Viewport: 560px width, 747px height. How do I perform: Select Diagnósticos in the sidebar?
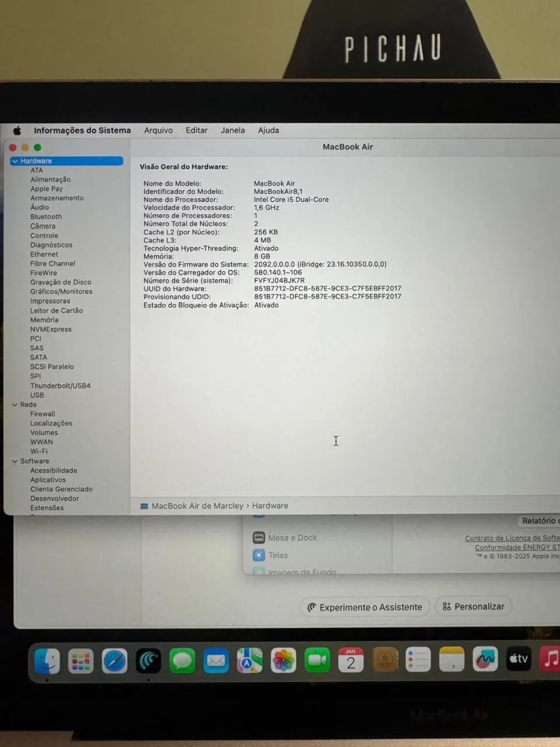point(51,245)
